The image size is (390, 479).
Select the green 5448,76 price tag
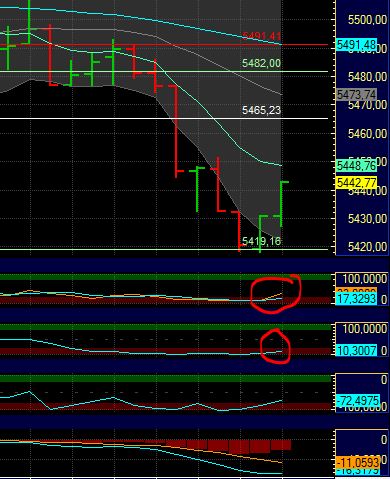coord(356,165)
